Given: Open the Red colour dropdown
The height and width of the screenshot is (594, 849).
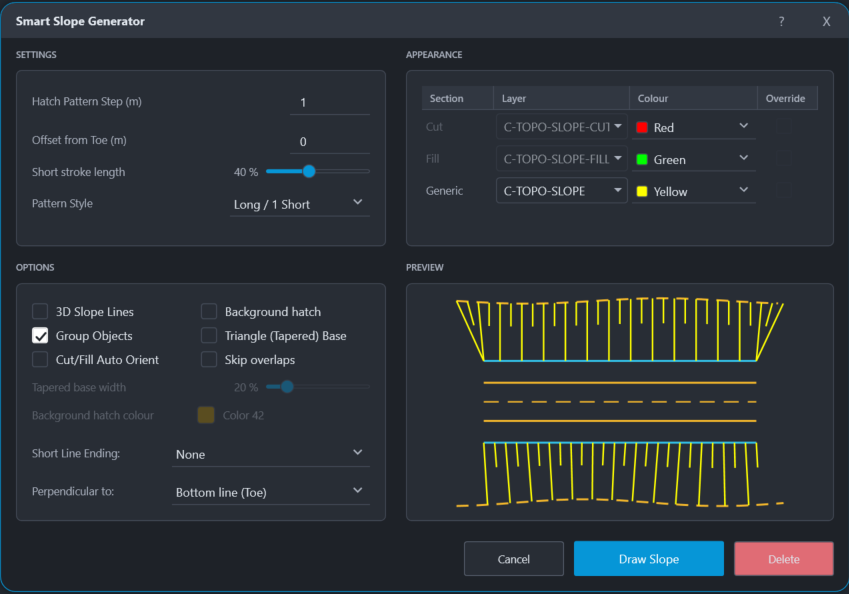Looking at the screenshot, I should pyautogui.click(x=694, y=127).
